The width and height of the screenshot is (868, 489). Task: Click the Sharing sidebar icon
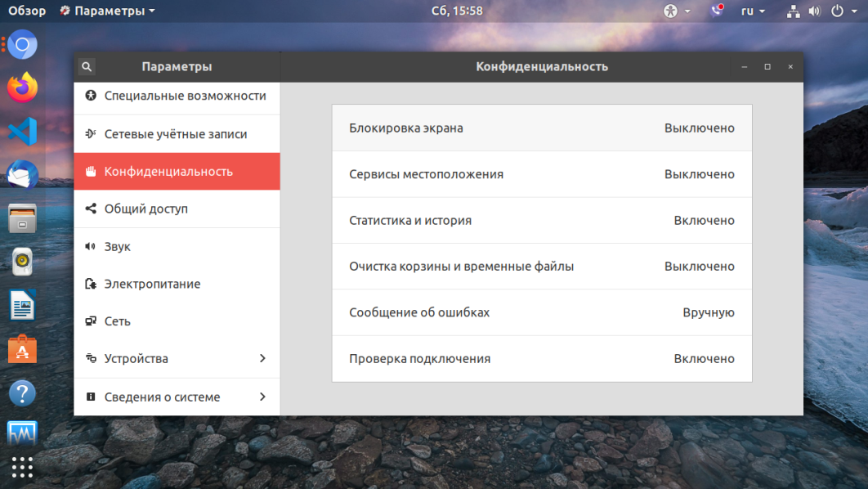pos(91,209)
